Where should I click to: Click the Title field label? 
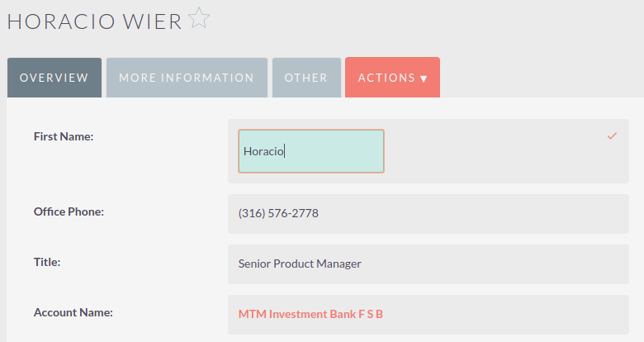pos(49,262)
